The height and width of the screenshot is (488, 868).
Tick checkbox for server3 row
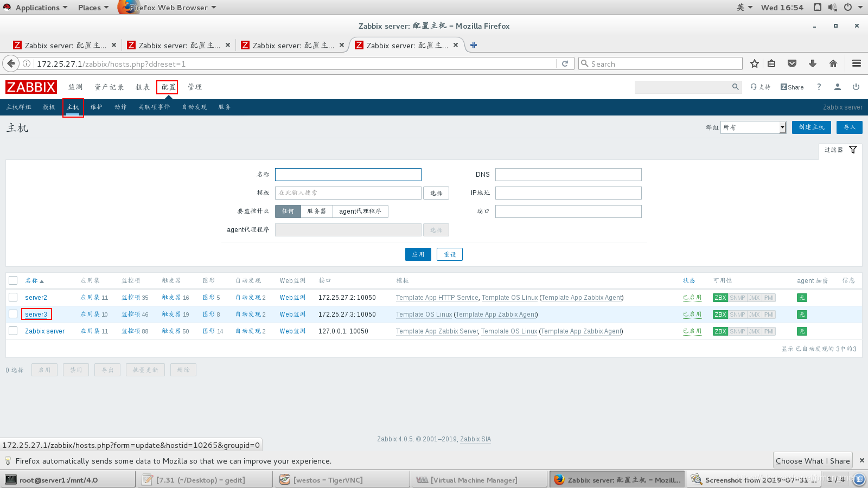pyautogui.click(x=13, y=314)
